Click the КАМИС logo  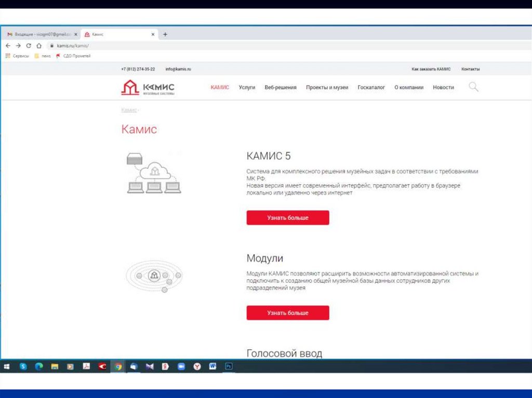[148, 88]
